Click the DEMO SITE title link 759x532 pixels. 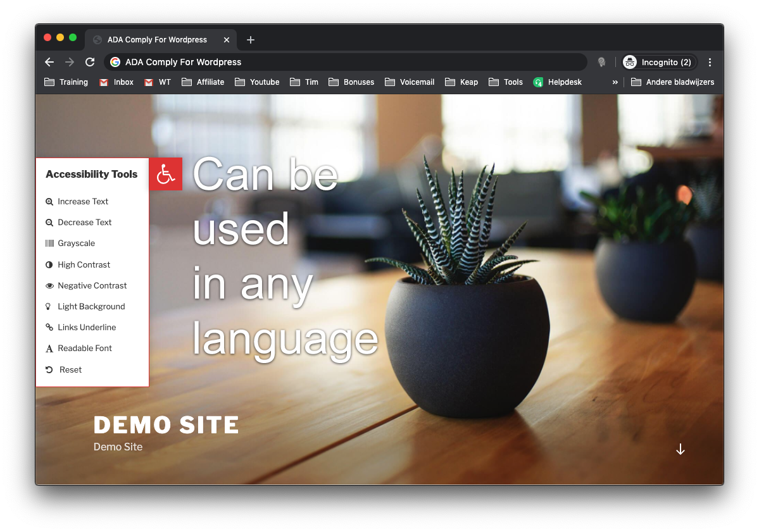[x=166, y=426]
